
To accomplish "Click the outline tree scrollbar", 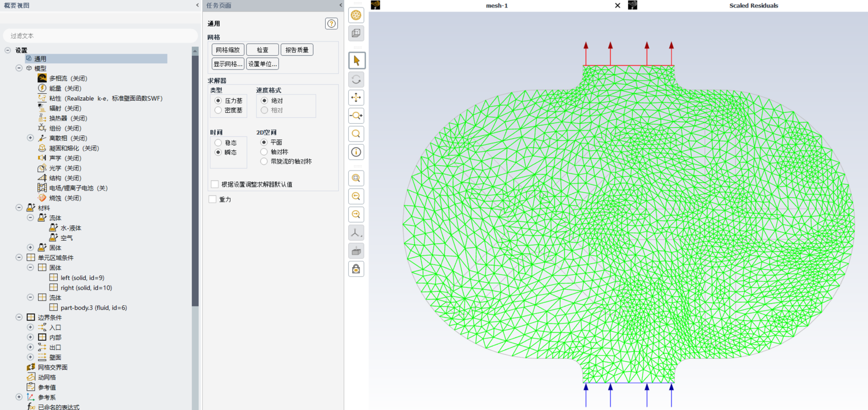I will click(195, 180).
